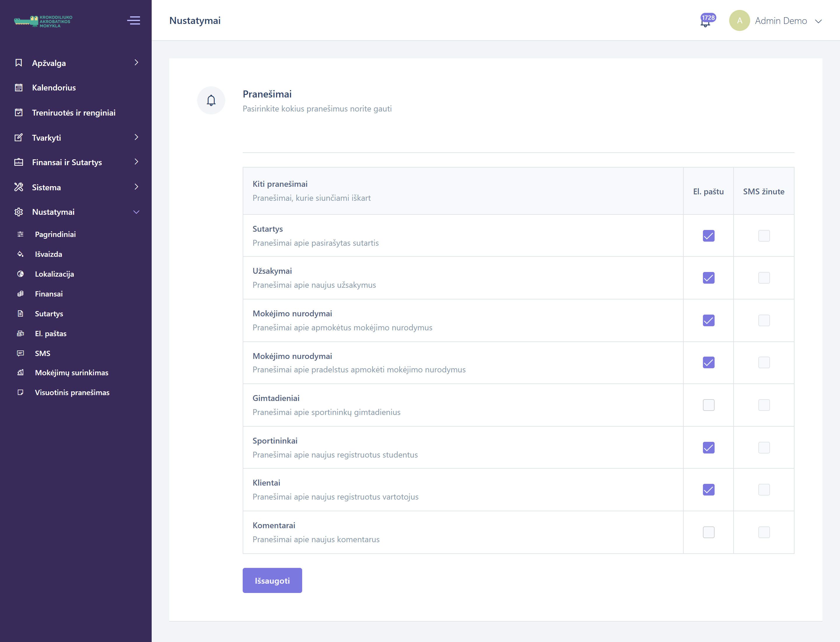Click the Admin Demo avatar circle
Screen dimensions: 840x642
point(739,21)
